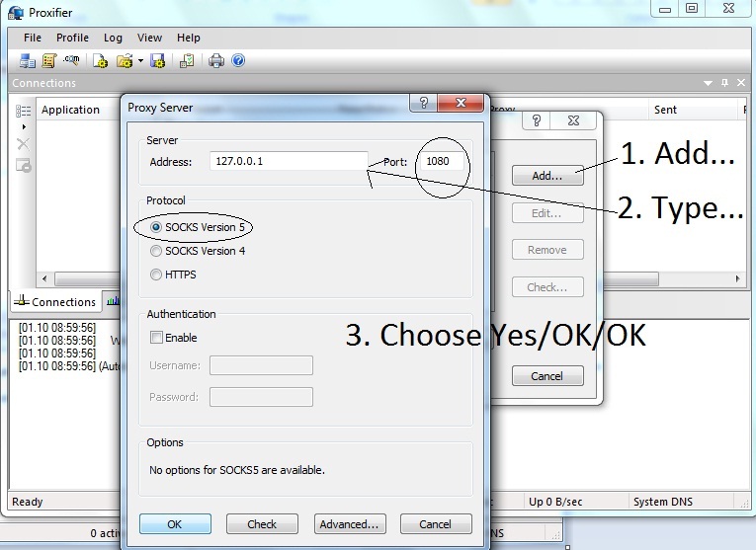This screenshot has height=550, width=756.
Task: Minimize the Proxifier window
Action: pos(665,9)
